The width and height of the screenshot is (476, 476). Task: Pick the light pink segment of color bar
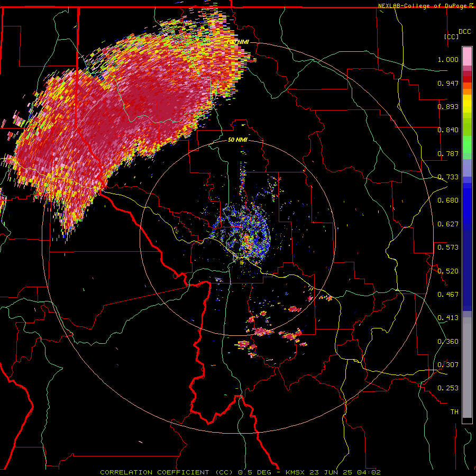pyautogui.click(x=467, y=57)
